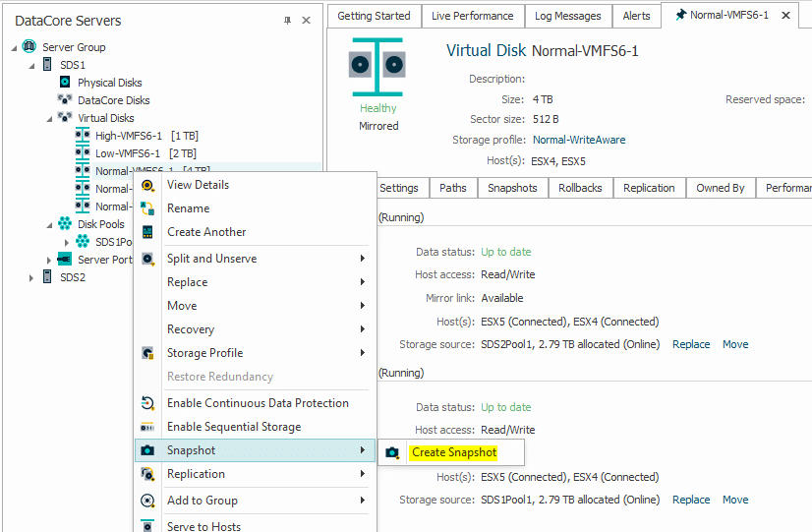Viewport: 812px width, 532px height.
Task: Open the Replace submenu
Action: pos(255,282)
